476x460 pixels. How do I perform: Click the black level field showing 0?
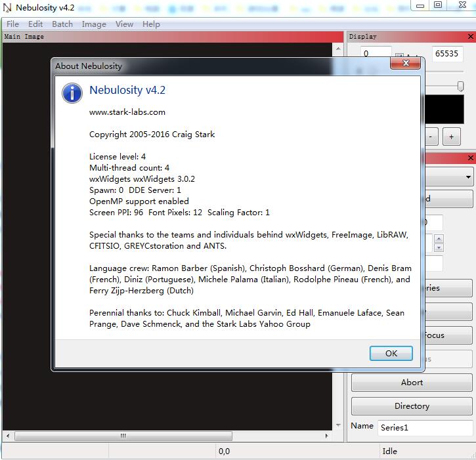click(376, 52)
